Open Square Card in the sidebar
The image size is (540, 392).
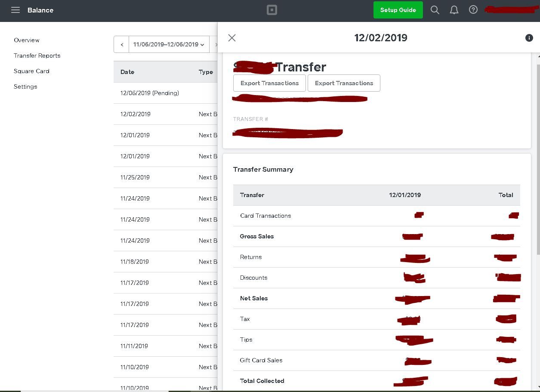(x=31, y=71)
